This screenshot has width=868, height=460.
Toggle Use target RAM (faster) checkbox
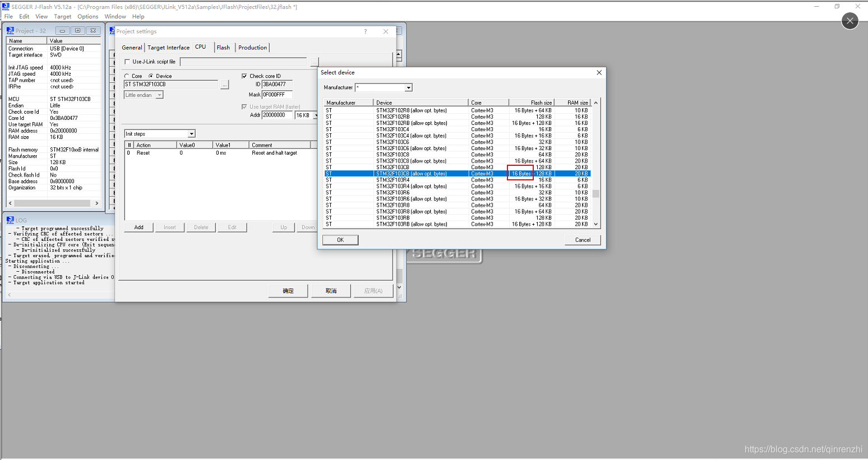(244, 106)
